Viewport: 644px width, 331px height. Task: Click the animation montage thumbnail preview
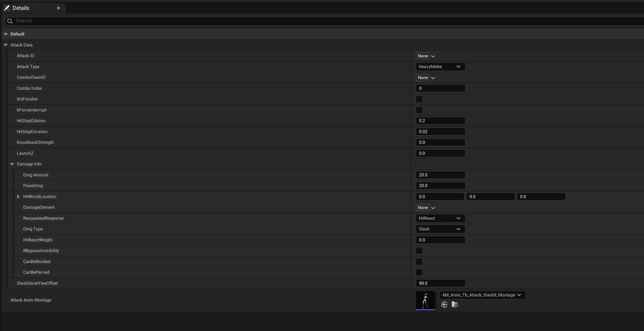(x=425, y=301)
